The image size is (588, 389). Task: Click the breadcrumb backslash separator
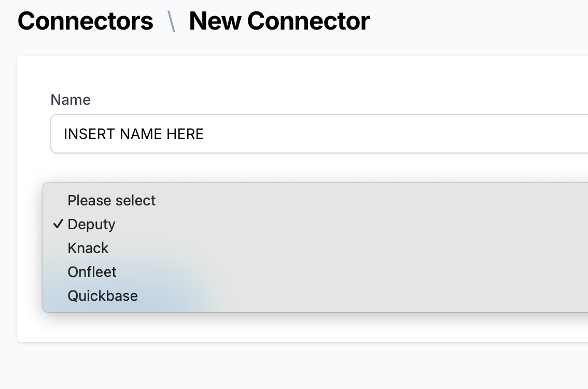[x=172, y=21]
